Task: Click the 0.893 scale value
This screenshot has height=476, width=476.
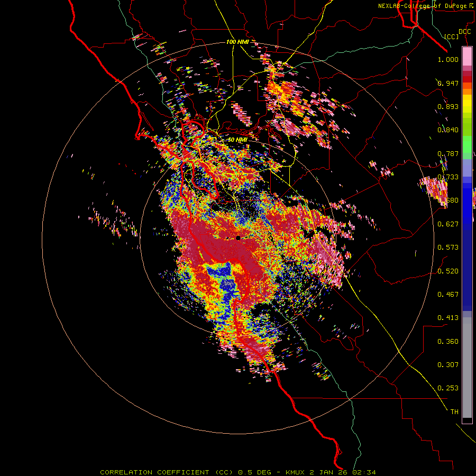Action: tap(448, 106)
